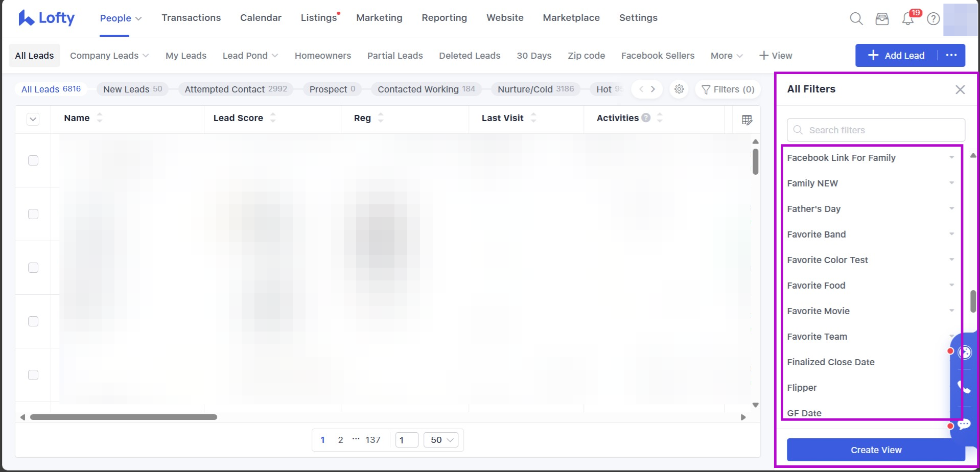Click the customize table columns icon
The width and height of the screenshot is (980, 472).
point(746,120)
